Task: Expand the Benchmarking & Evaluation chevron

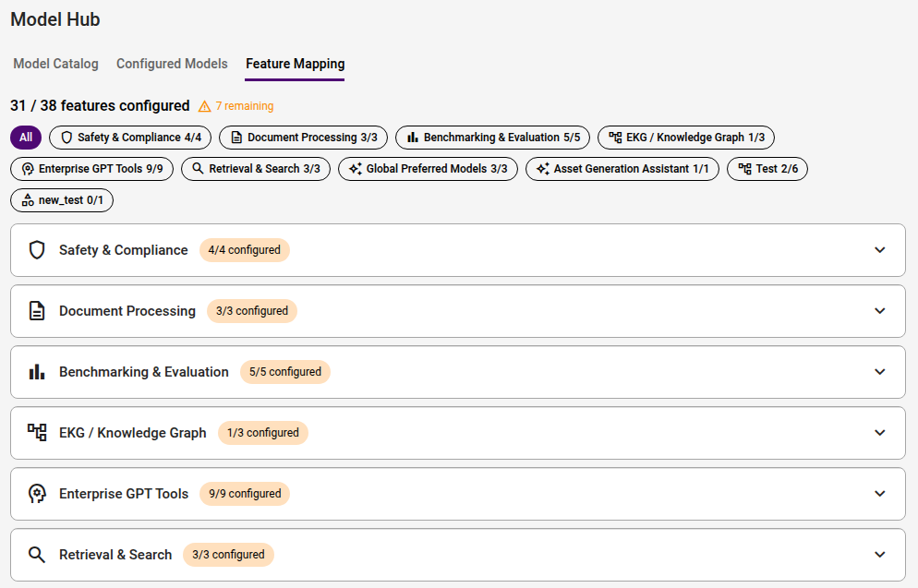Action: coord(879,371)
